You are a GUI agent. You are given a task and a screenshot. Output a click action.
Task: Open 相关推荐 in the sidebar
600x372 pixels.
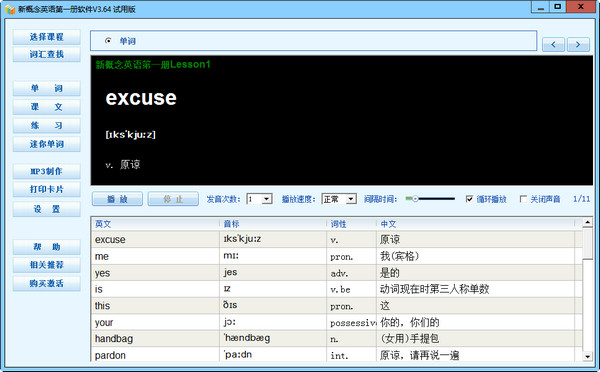47,265
